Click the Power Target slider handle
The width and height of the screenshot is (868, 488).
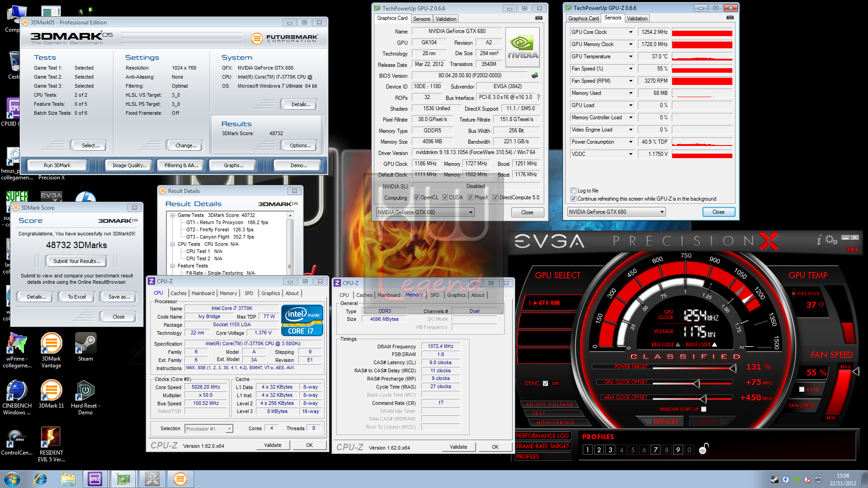click(x=732, y=368)
